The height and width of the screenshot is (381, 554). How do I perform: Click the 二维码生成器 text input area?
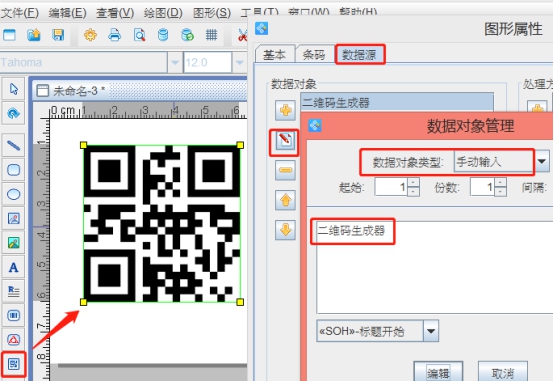435,267
